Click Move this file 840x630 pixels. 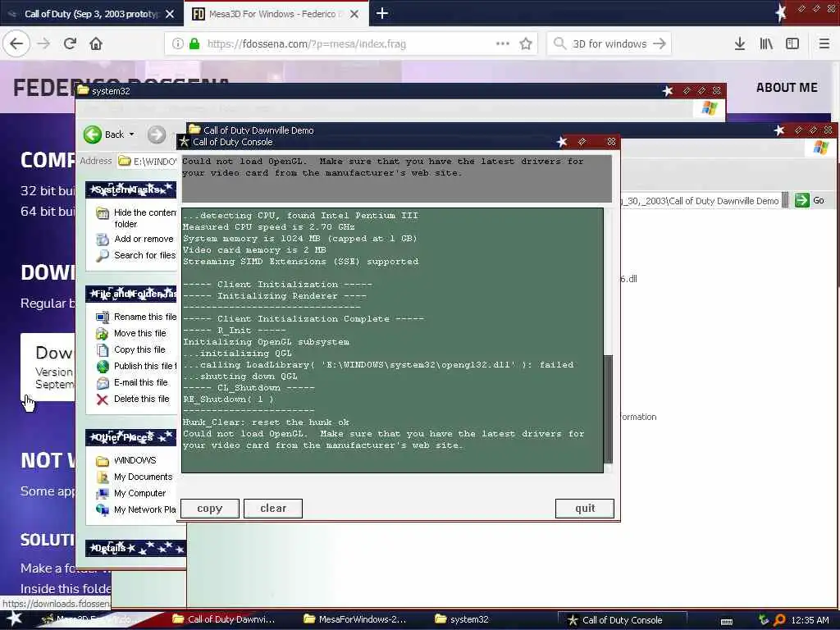pos(132,333)
